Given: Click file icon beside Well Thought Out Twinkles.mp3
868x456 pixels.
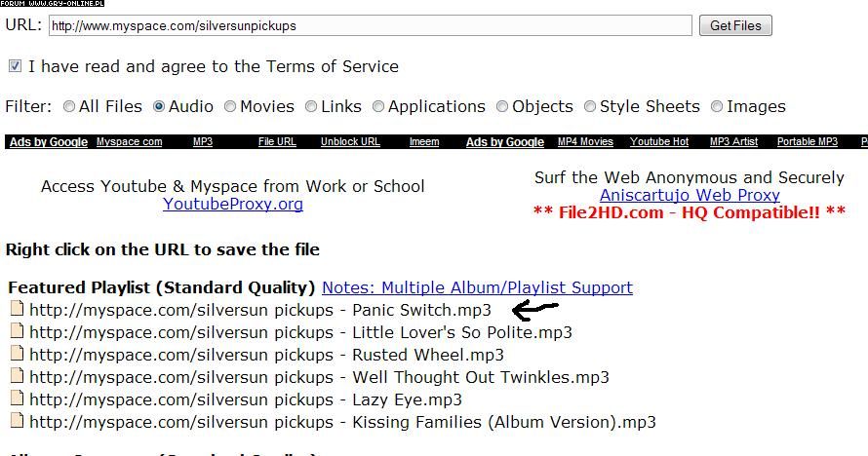Looking at the screenshot, I should 16,377.
